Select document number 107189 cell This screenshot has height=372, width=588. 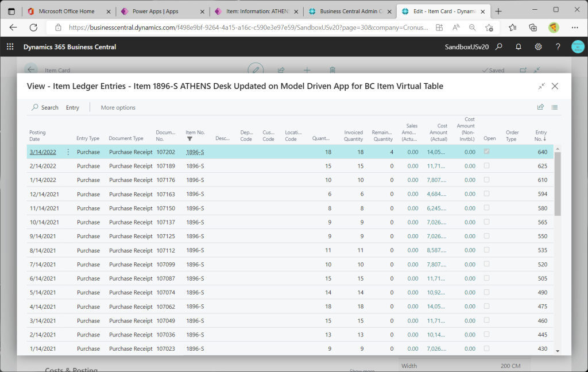[x=166, y=166]
